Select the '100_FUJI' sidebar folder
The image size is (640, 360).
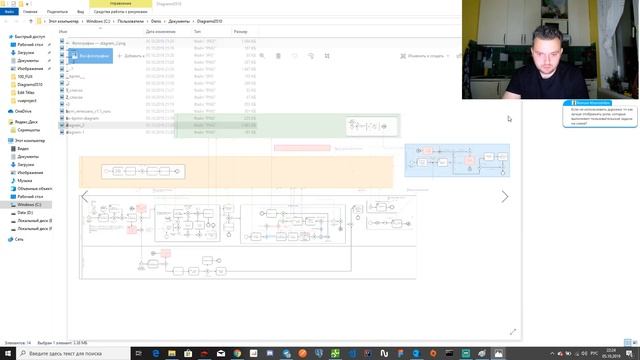[24, 77]
